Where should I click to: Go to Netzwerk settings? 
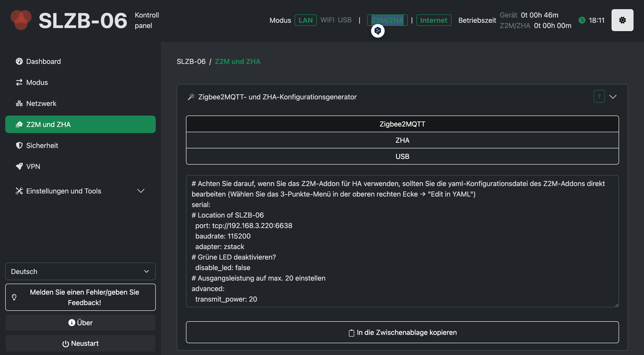coord(81,104)
